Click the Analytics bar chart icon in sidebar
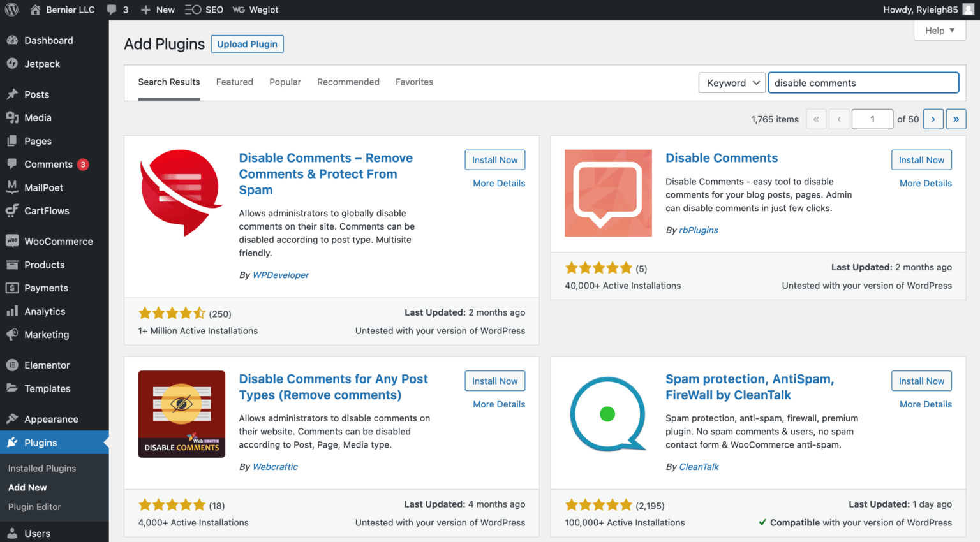980x542 pixels. coord(12,311)
